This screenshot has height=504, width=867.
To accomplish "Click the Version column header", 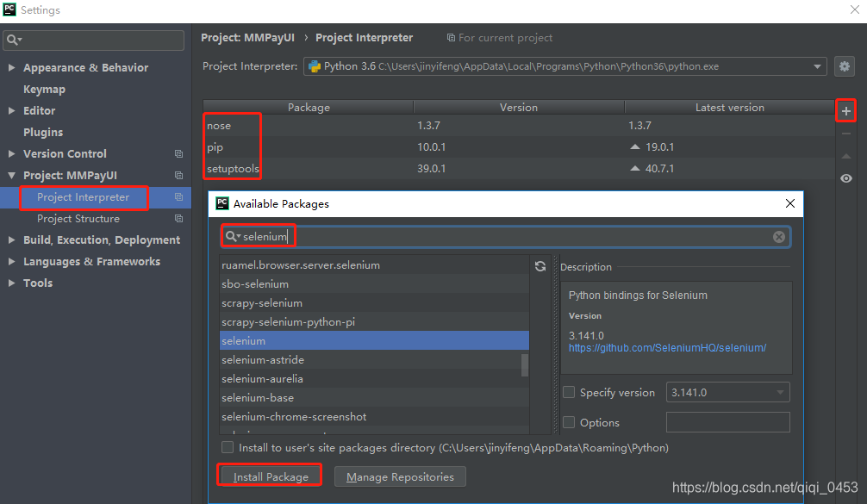I will pos(519,107).
